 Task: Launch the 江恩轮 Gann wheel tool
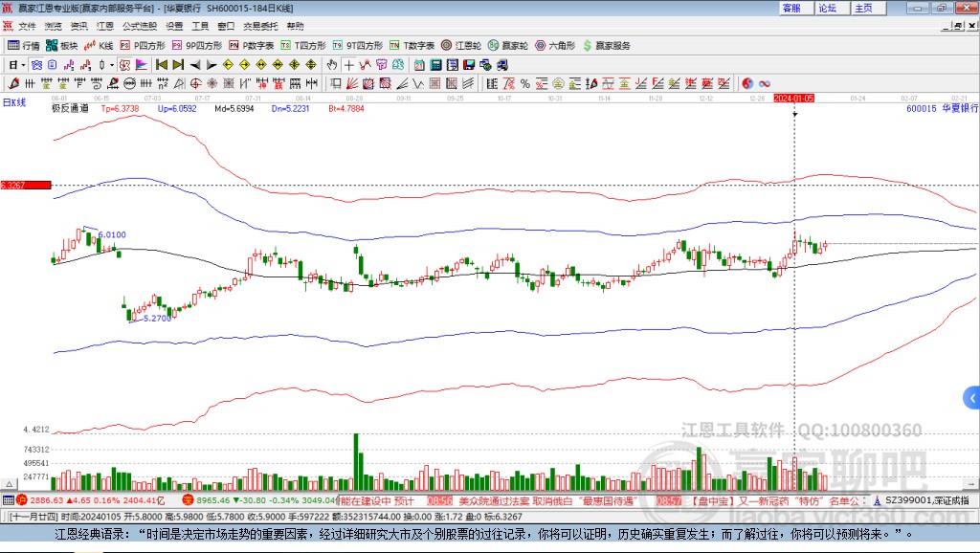[x=462, y=45]
